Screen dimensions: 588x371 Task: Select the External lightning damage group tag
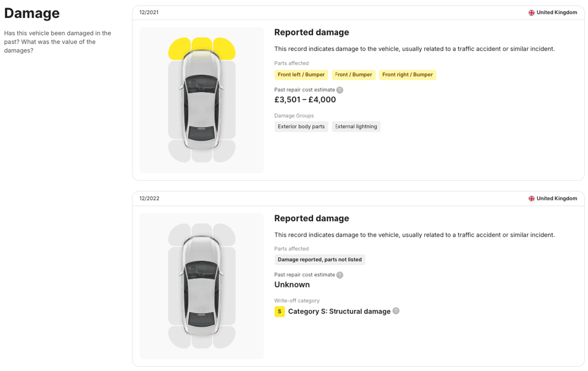(x=356, y=127)
